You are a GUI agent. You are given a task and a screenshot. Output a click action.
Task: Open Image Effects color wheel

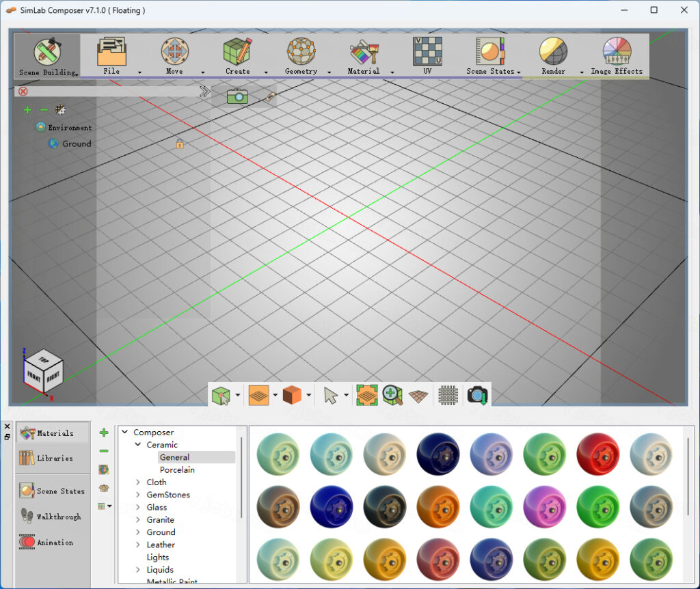pyautogui.click(x=617, y=51)
